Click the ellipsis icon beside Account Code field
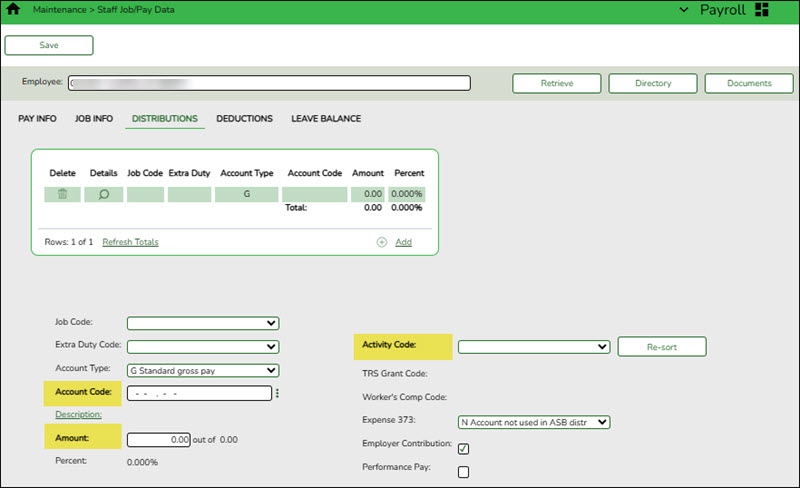Image resolution: width=800 pixels, height=488 pixels. pyautogui.click(x=277, y=394)
